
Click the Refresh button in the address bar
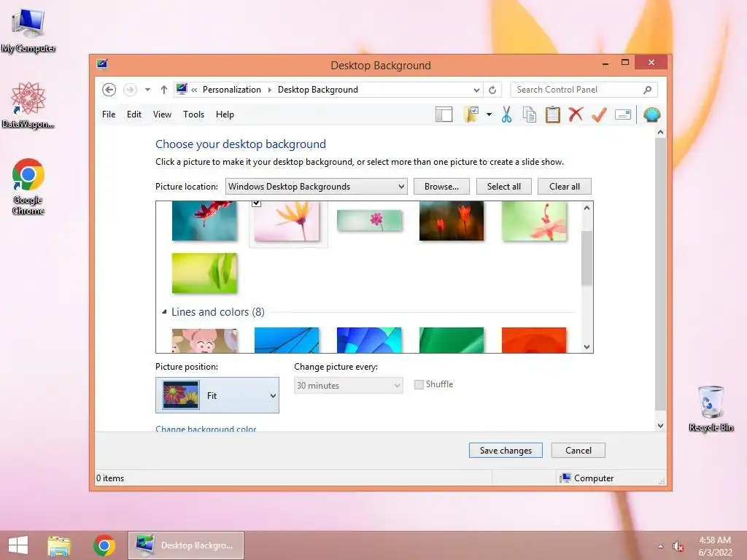492,90
